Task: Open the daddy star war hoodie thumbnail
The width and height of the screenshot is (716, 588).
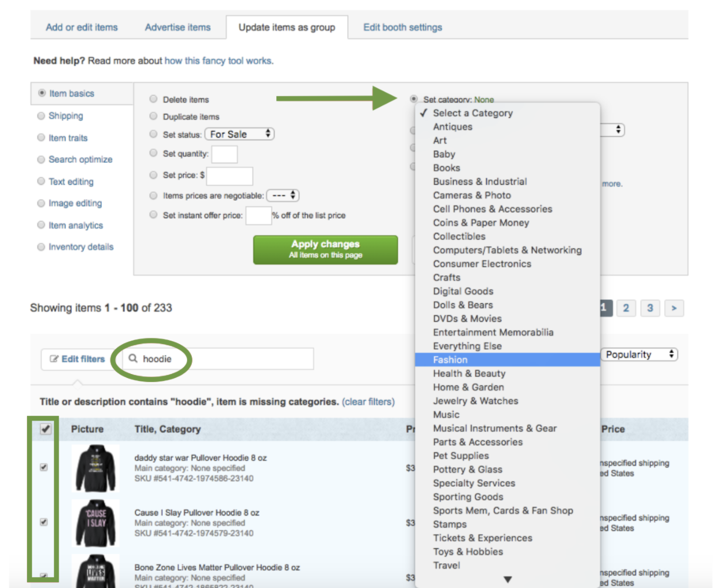Action: (96, 468)
